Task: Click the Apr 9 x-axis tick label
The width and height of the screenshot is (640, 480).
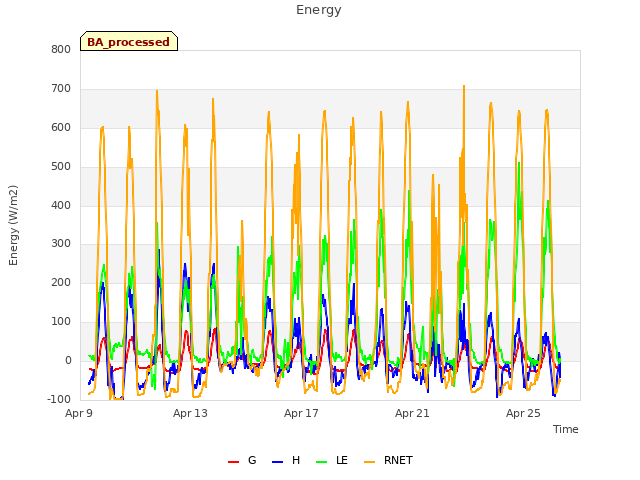Action: click(x=79, y=413)
